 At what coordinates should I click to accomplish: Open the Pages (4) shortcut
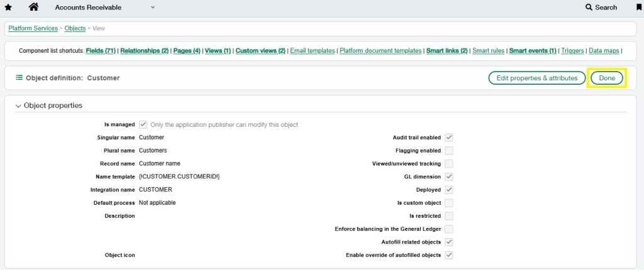(x=187, y=51)
